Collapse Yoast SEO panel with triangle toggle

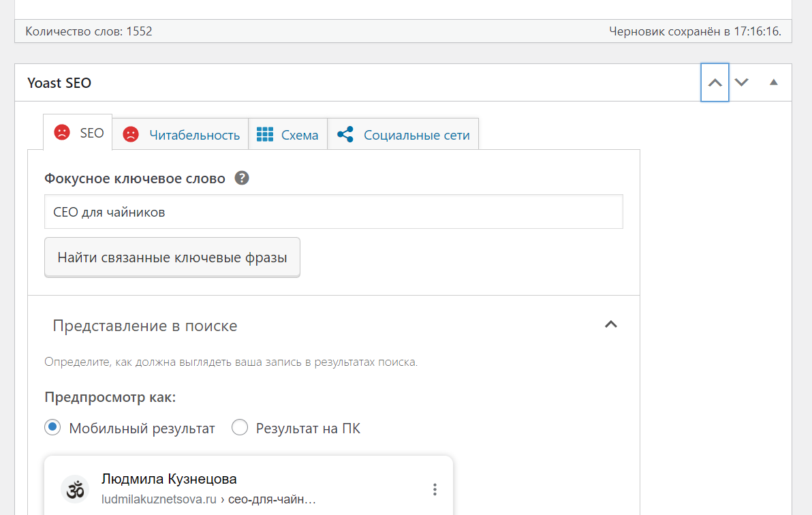tap(773, 82)
